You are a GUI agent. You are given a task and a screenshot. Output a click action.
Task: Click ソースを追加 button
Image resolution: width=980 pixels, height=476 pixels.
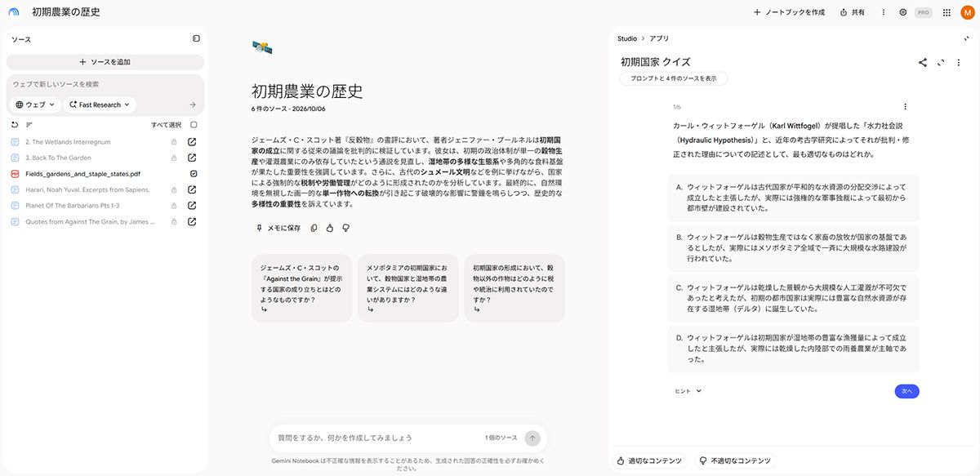(105, 62)
